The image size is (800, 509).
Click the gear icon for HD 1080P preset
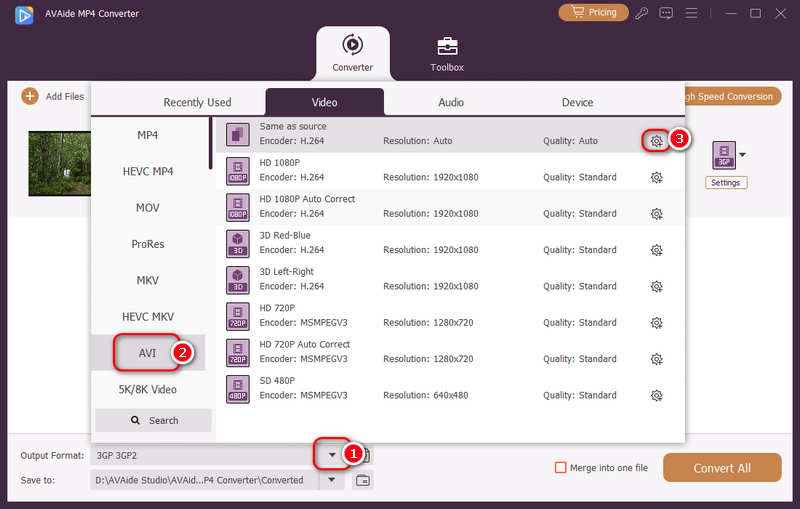point(656,178)
